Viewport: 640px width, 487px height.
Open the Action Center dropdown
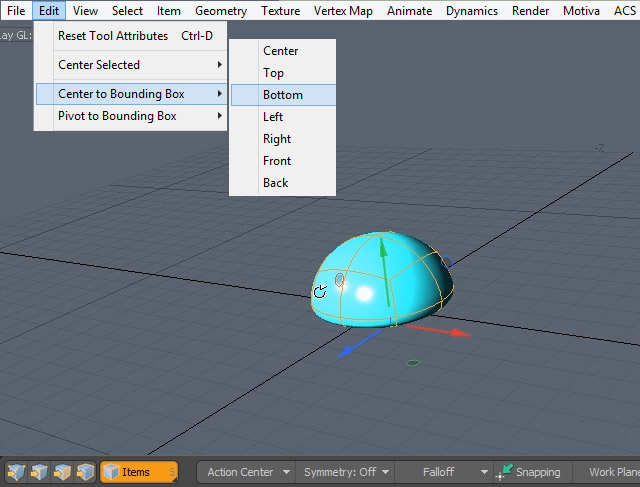point(249,472)
